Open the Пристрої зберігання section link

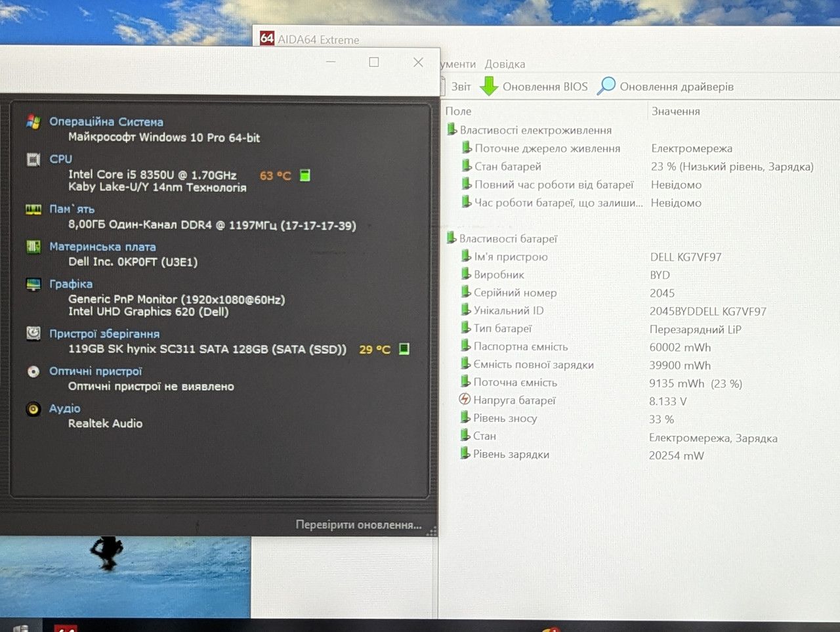tap(104, 333)
